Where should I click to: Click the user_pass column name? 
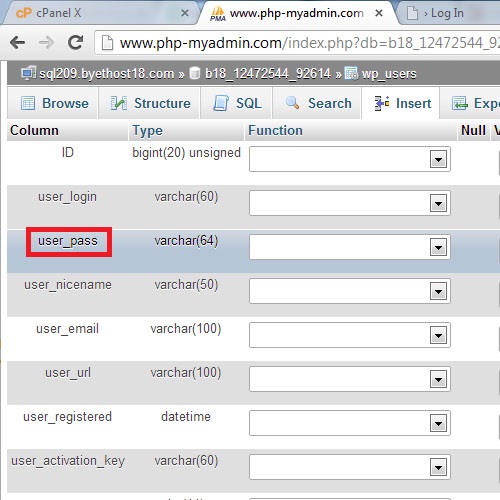click(68, 241)
